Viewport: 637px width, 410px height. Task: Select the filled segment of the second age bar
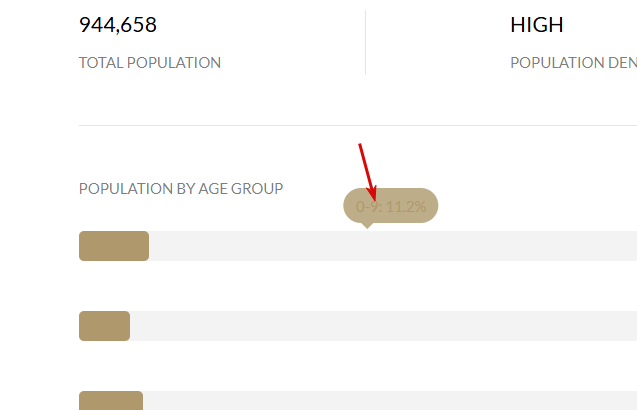click(104, 326)
